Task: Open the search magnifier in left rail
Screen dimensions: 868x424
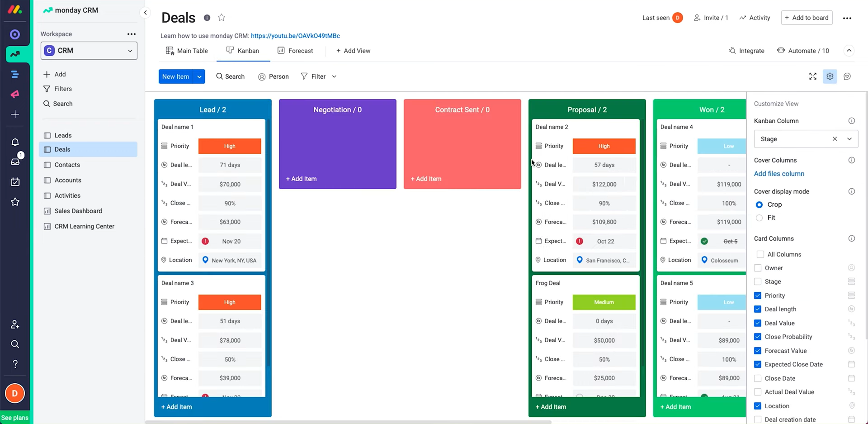Action: click(15, 344)
